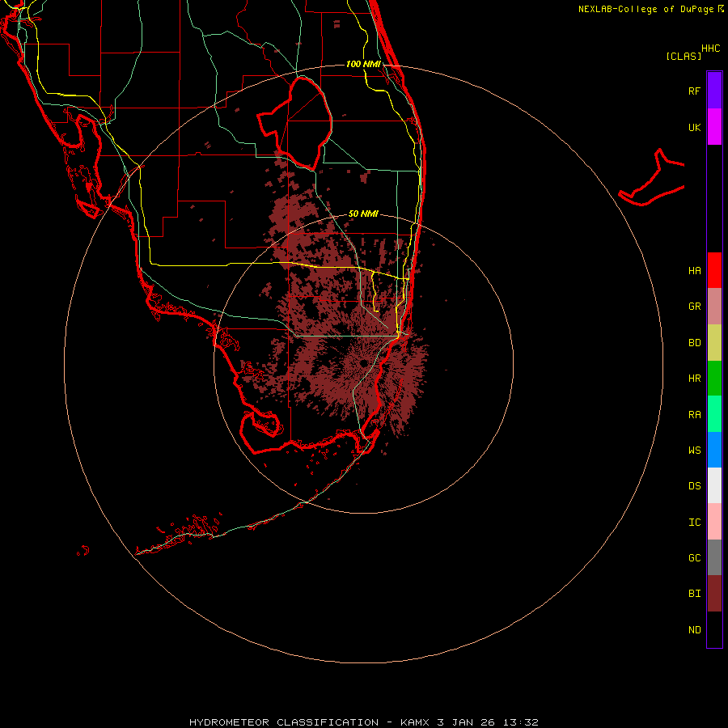728x728 pixels.
Task: Select the GC gray legend swatch
Action: [x=714, y=557]
